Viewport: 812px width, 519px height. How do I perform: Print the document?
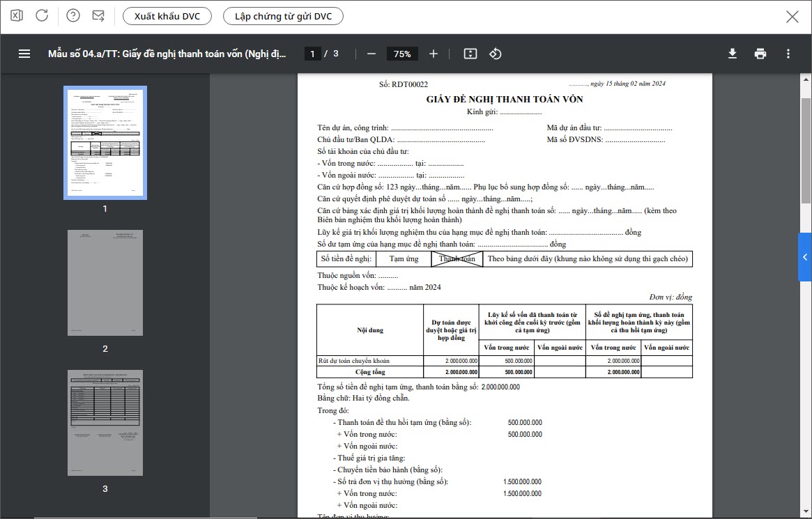point(760,54)
